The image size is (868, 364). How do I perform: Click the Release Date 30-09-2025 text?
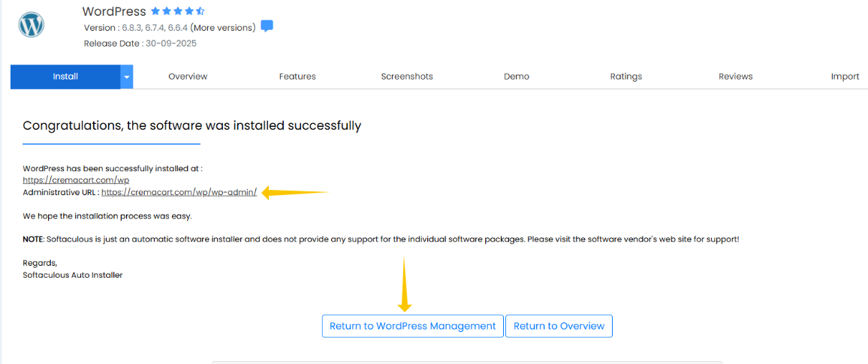click(140, 44)
